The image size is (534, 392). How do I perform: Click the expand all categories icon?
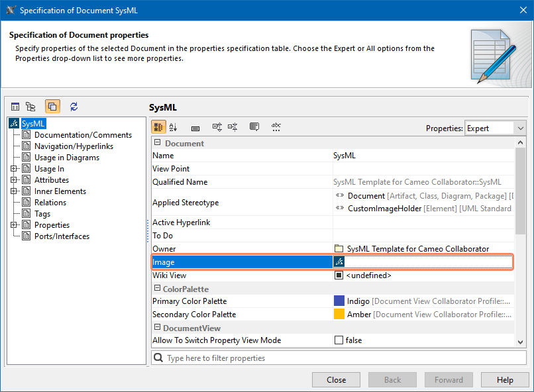click(217, 127)
